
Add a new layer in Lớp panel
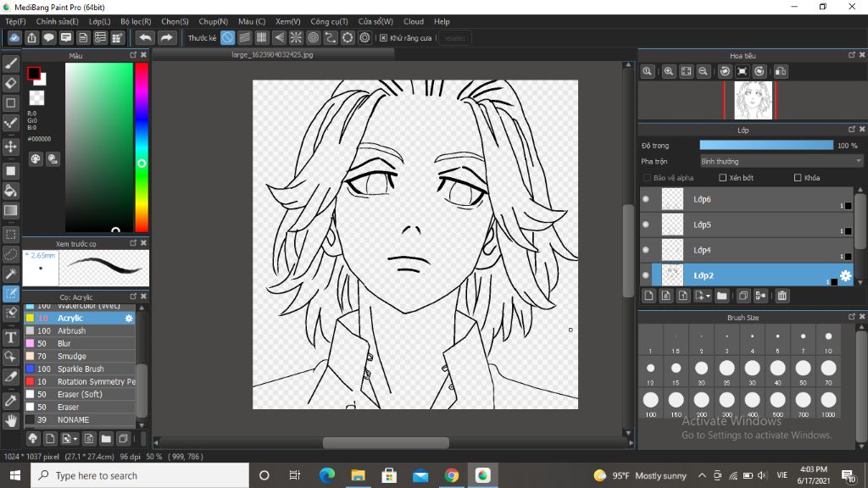(648, 296)
